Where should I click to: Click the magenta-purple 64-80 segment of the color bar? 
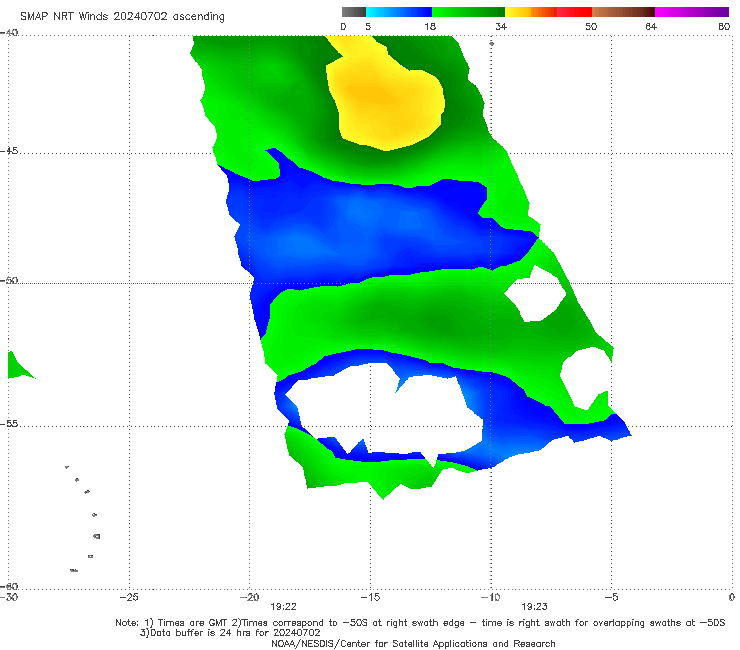coord(692,12)
